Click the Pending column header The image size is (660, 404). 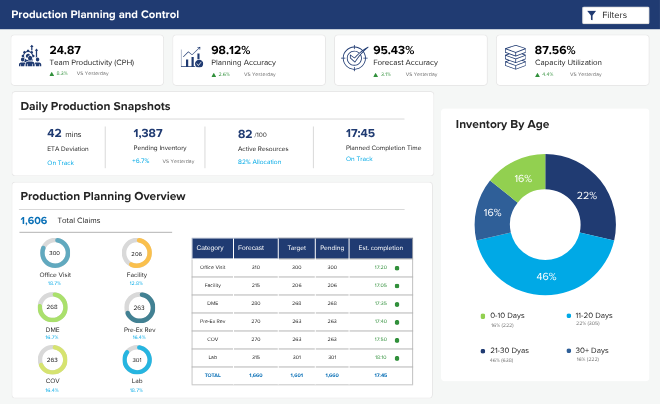(x=332, y=248)
